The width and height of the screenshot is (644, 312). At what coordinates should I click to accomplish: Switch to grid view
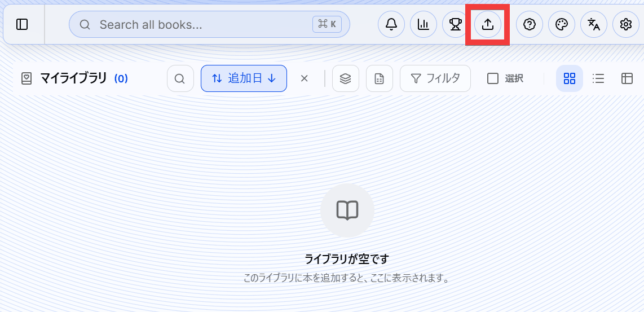(569, 78)
